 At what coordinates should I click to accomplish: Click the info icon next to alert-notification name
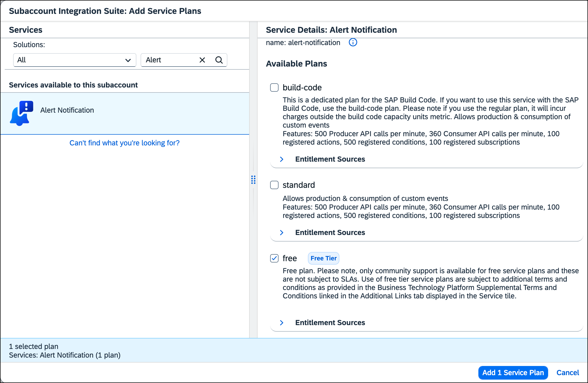[x=353, y=42]
